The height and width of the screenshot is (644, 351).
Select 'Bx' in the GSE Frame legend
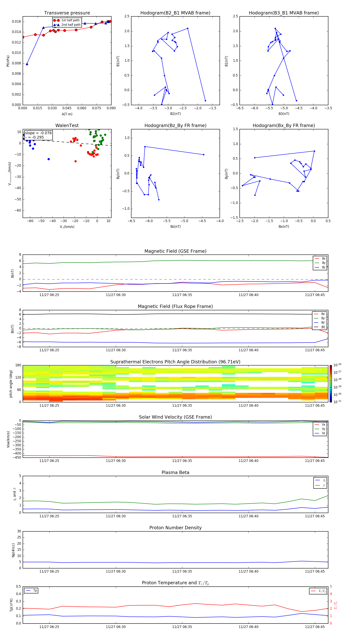pyautogui.click(x=320, y=259)
